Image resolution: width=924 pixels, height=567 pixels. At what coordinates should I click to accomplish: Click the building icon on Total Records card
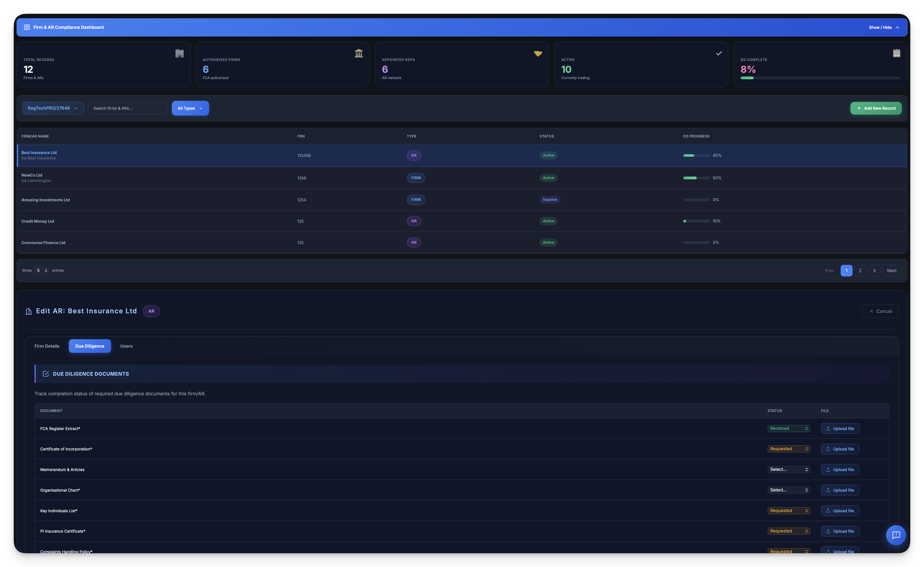click(179, 53)
